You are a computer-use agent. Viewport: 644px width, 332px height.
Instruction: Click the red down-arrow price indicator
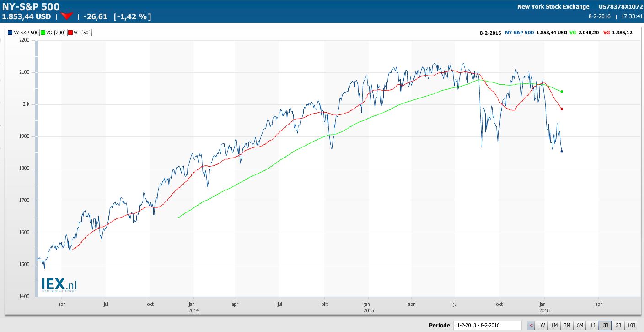click(x=67, y=16)
